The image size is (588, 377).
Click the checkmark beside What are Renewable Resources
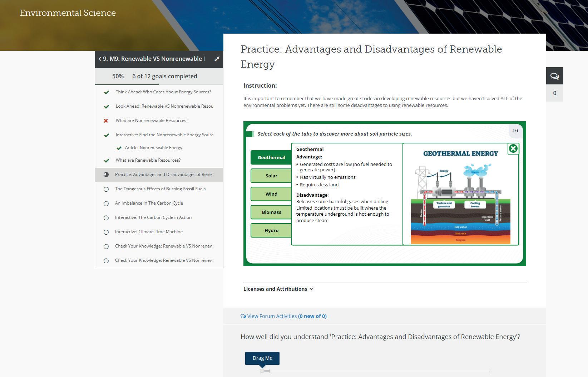point(106,161)
